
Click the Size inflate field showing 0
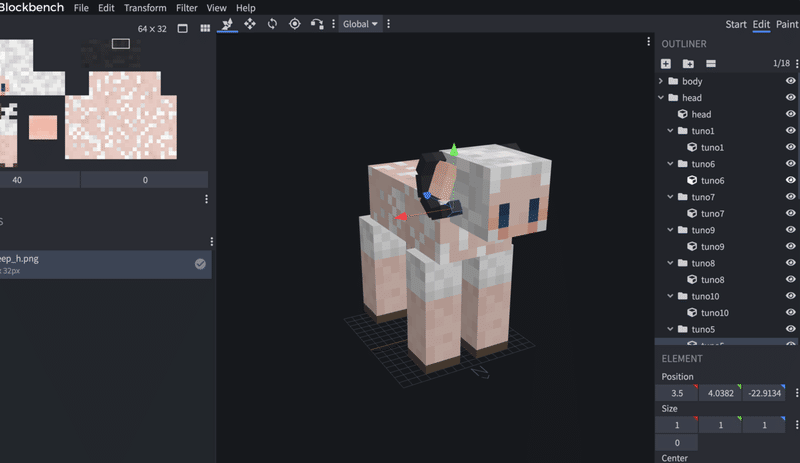[677, 443]
